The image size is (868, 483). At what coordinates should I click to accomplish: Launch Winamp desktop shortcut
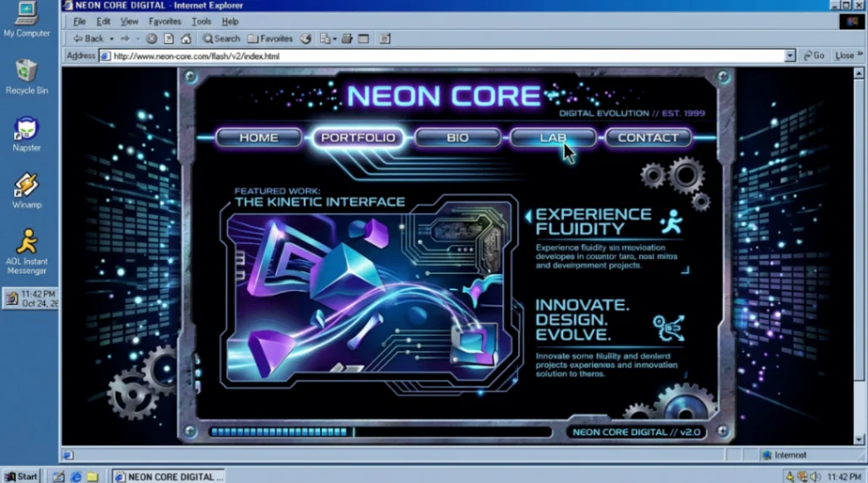tap(26, 191)
